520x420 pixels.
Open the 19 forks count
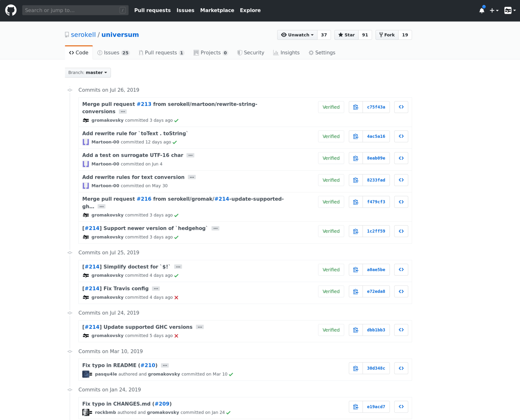(405, 35)
